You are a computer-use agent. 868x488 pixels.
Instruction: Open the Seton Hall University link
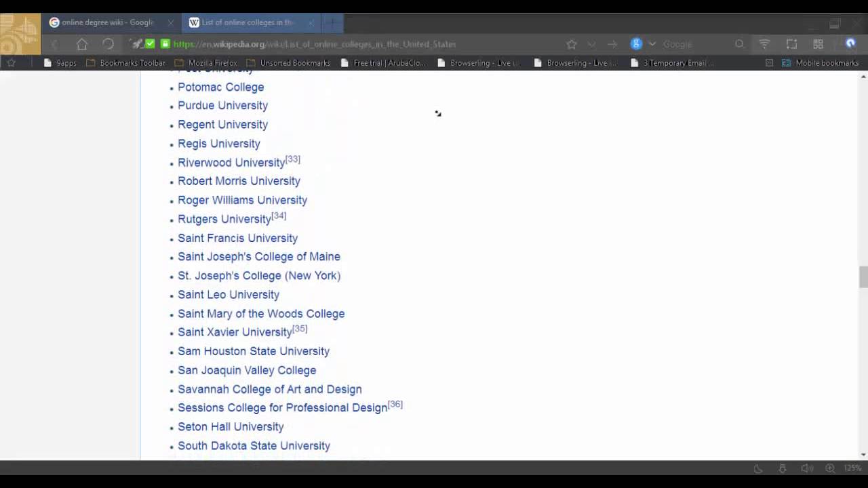[231, 427]
